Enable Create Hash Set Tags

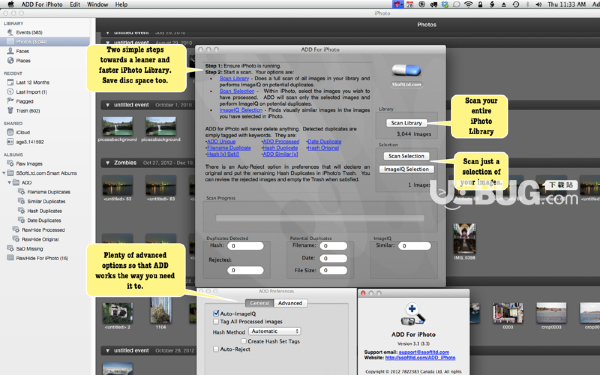243,341
